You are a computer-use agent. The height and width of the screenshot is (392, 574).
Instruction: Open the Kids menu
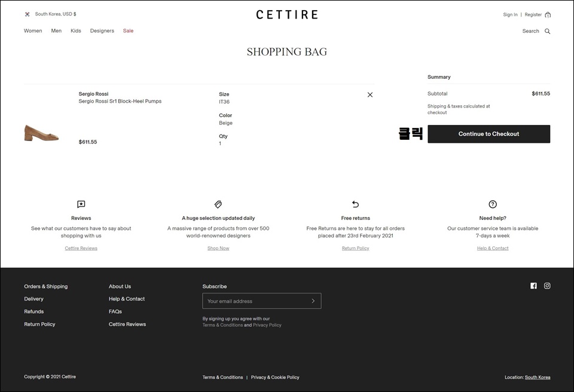coord(76,30)
